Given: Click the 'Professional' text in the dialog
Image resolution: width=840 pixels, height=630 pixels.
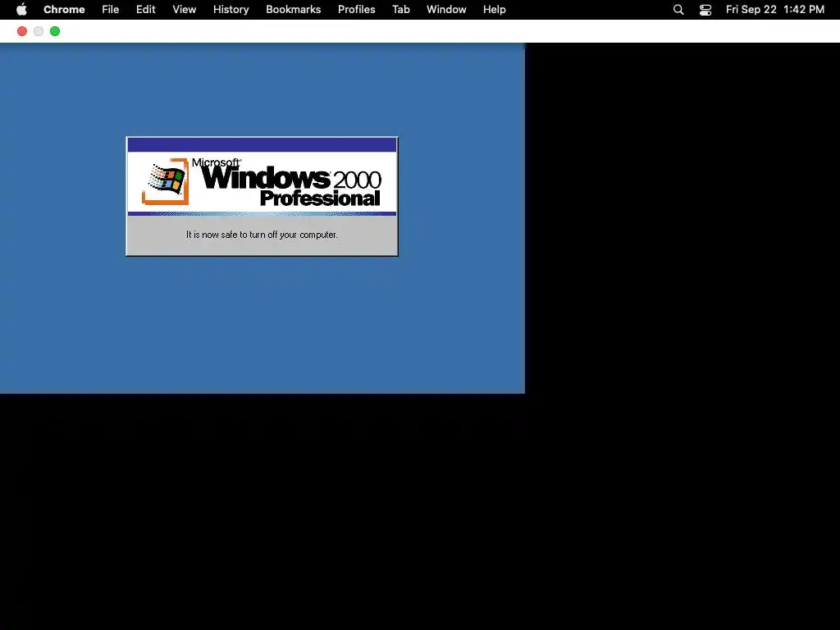Looking at the screenshot, I should click(320, 199).
